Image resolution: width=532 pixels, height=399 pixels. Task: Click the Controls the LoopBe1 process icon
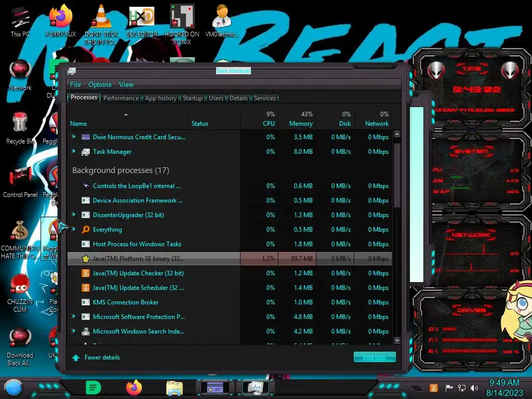(86, 185)
